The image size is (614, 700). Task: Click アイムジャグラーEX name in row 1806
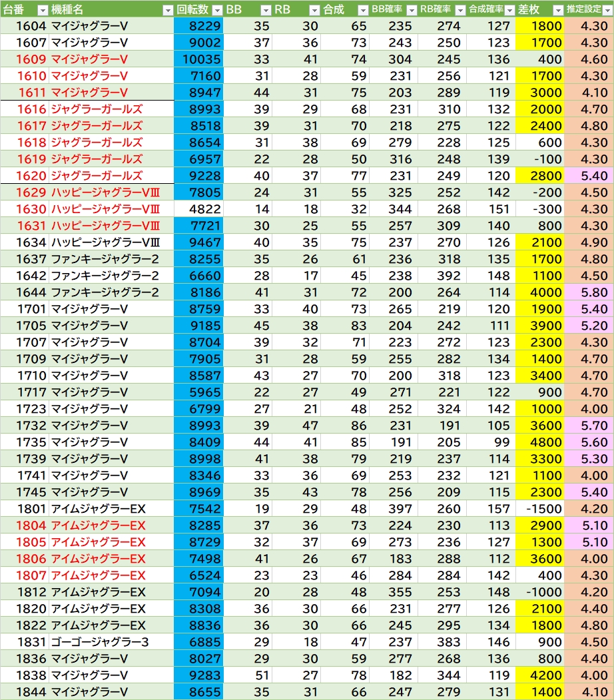pyautogui.click(x=98, y=559)
